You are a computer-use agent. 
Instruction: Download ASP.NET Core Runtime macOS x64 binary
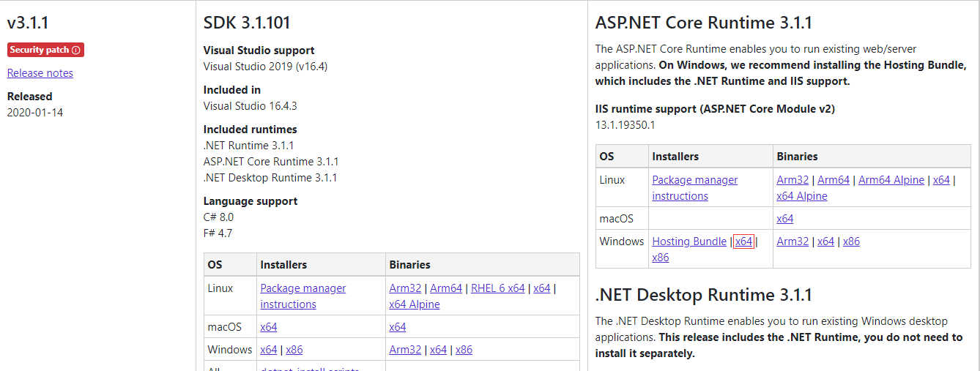coord(785,219)
